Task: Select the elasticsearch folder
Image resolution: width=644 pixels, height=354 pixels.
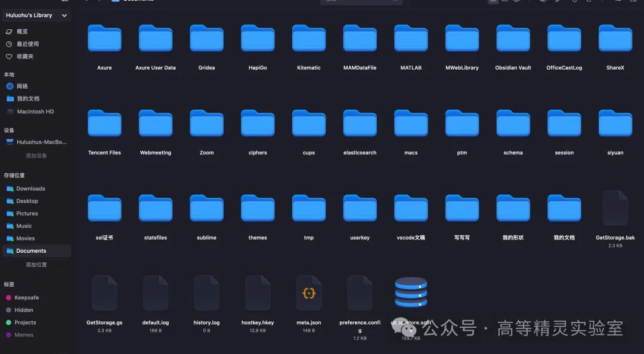Action: click(360, 123)
